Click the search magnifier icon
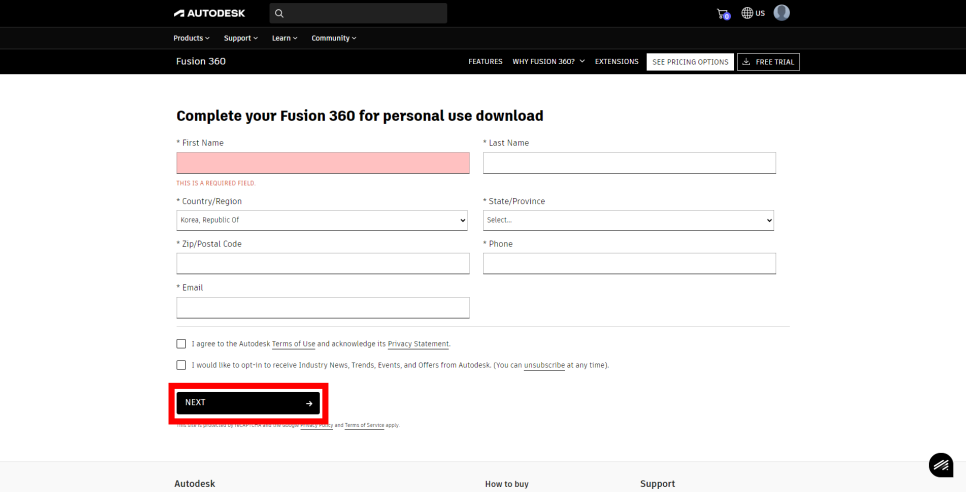Viewport: 966px width, 492px height. point(280,13)
